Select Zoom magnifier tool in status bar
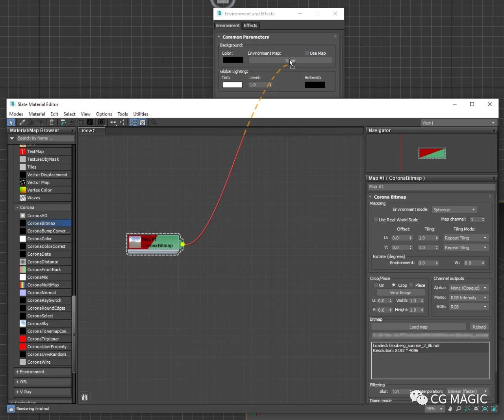 (458, 409)
